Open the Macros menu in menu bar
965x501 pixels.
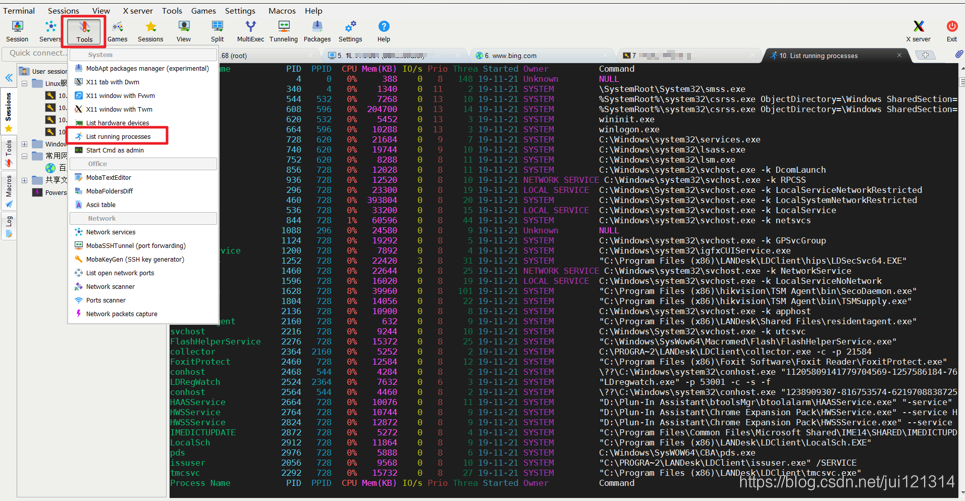282,10
